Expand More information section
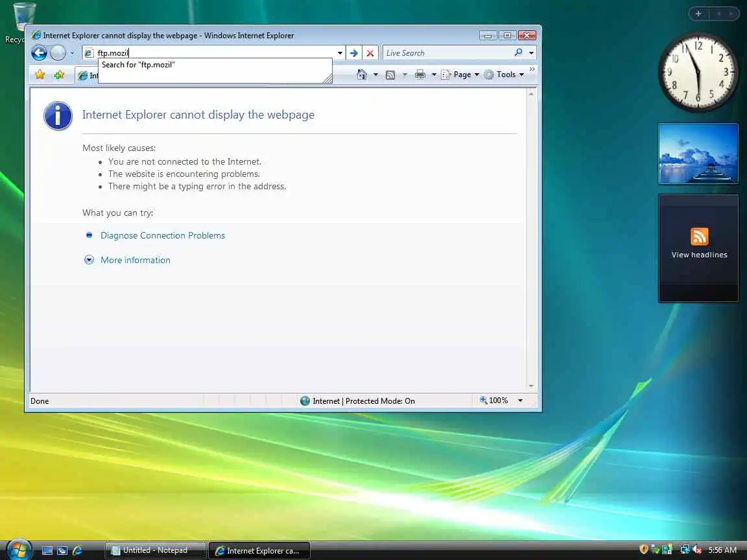The width and height of the screenshot is (747, 560). coord(136,260)
